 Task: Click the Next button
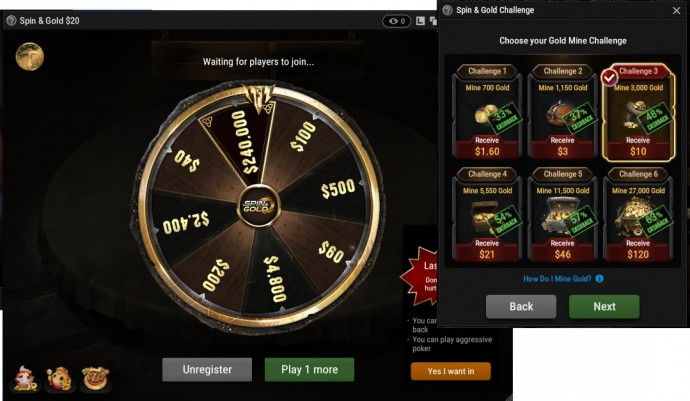(604, 306)
